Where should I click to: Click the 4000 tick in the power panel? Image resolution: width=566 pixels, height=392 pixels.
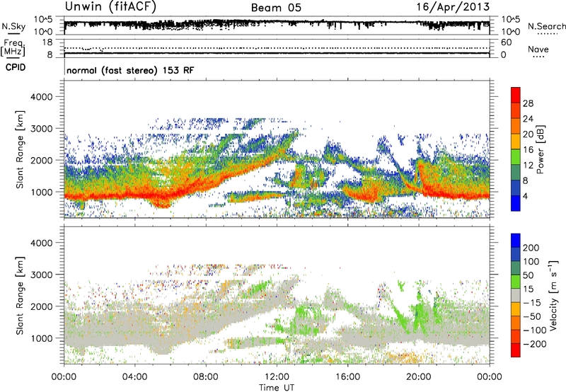click(42, 97)
